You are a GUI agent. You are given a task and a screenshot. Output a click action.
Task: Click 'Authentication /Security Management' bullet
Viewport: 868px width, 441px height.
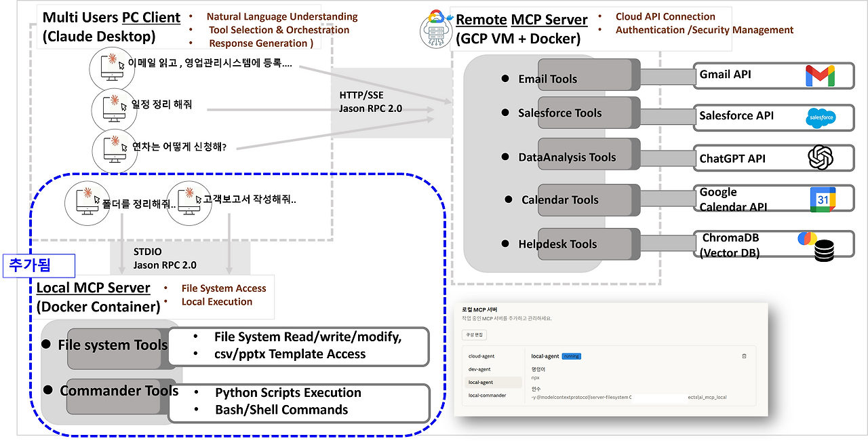[x=705, y=30]
